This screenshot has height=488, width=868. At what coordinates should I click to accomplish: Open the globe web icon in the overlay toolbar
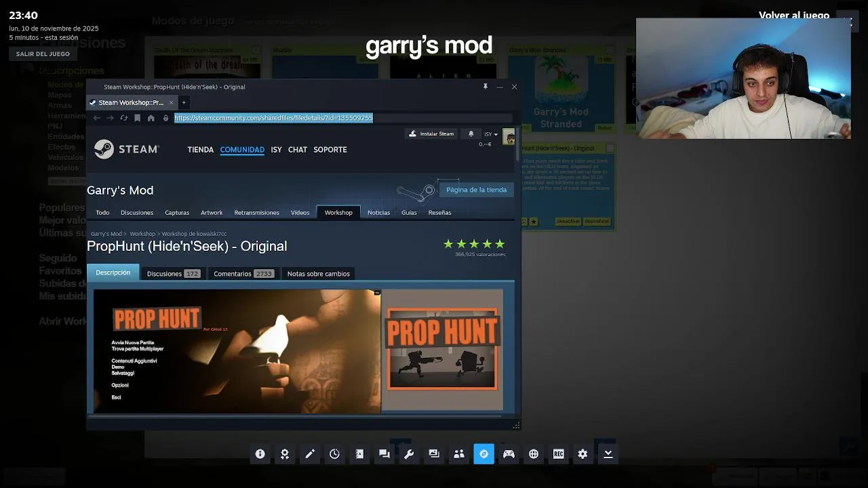[x=534, y=454]
